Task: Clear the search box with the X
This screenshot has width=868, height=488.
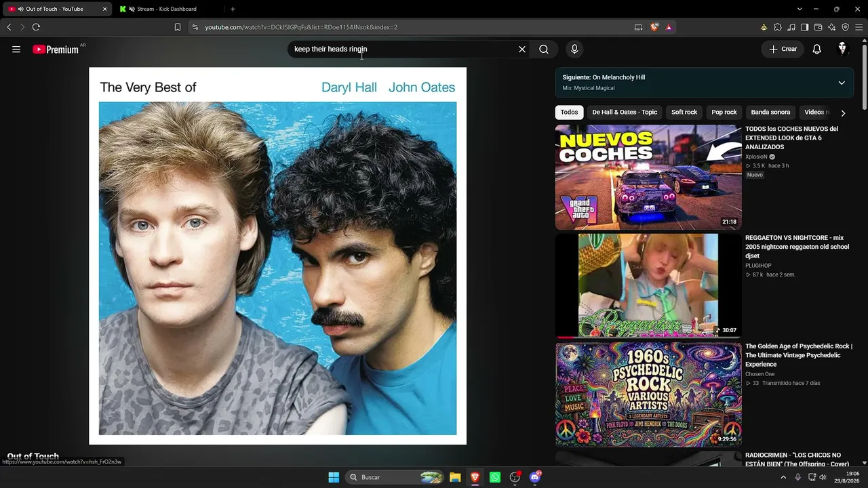Action: [x=522, y=49]
